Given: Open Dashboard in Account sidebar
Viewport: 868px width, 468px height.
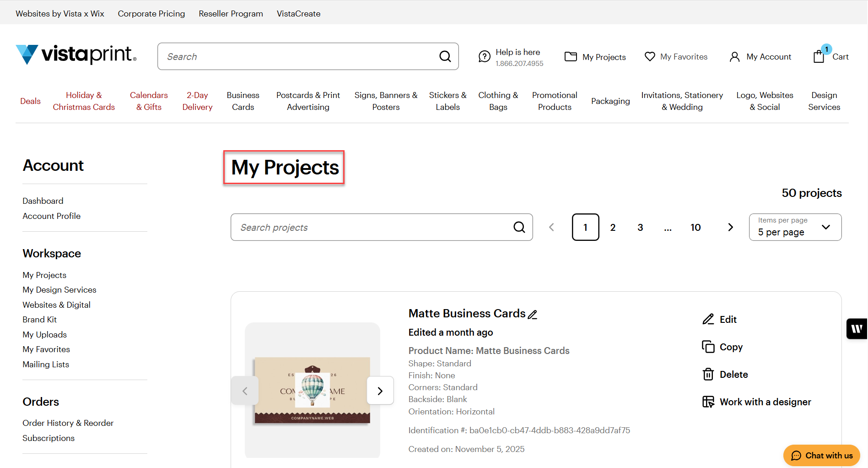Looking at the screenshot, I should tap(43, 201).
